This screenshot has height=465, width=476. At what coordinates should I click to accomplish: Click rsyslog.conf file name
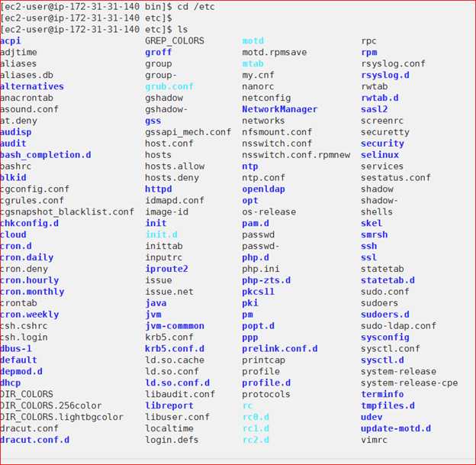[x=393, y=63]
